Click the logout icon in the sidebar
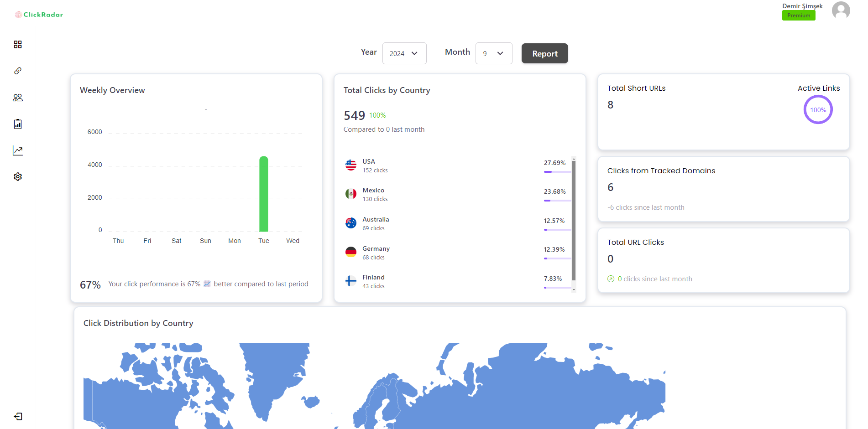 pyautogui.click(x=18, y=416)
